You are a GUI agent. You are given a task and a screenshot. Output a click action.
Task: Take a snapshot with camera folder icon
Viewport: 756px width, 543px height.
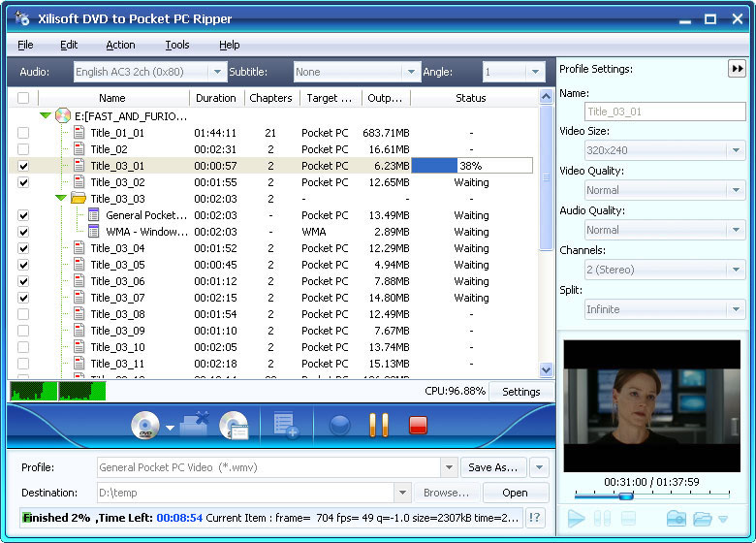[676, 519]
